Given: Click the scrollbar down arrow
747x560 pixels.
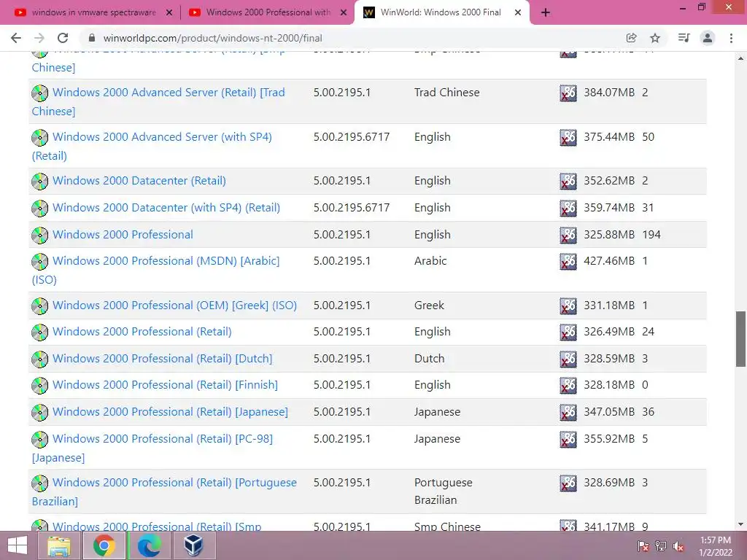Looking at the screenshot, I should click(x=741, y=524).
